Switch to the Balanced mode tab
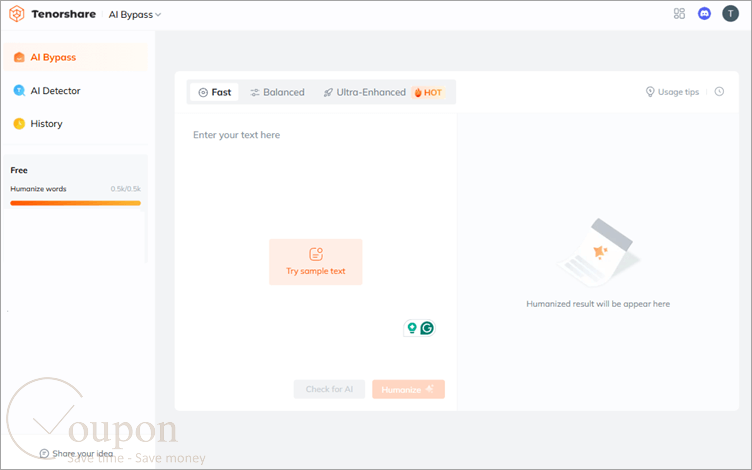This screenshot has height=470, width=752. 277,92
